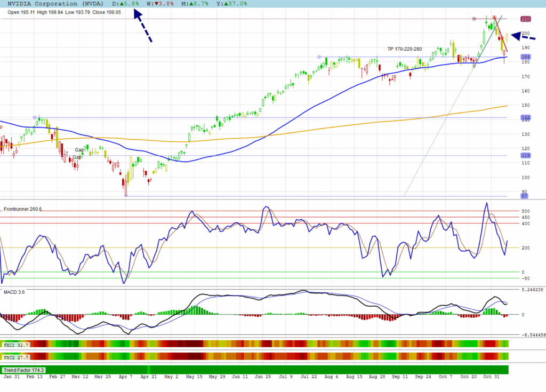The height and width of the screenshot is (392, 546).
Task: Open the Frontrunner 260.6 indicator label
Action: point(22,209)
